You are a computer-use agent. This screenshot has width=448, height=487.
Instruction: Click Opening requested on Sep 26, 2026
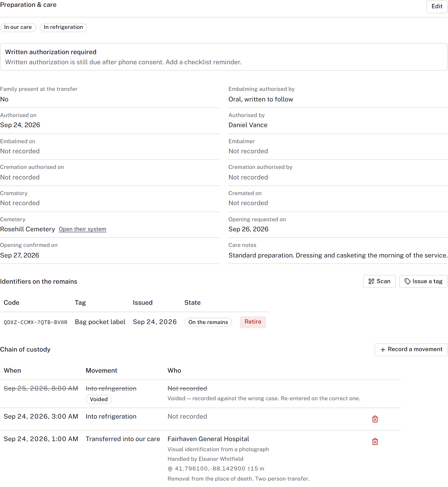(248, 229)
